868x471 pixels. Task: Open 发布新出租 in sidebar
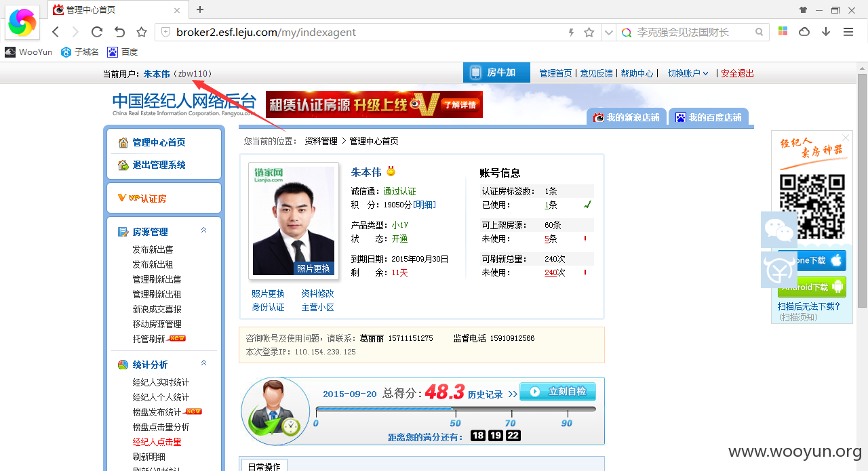(x=153, y=264)
